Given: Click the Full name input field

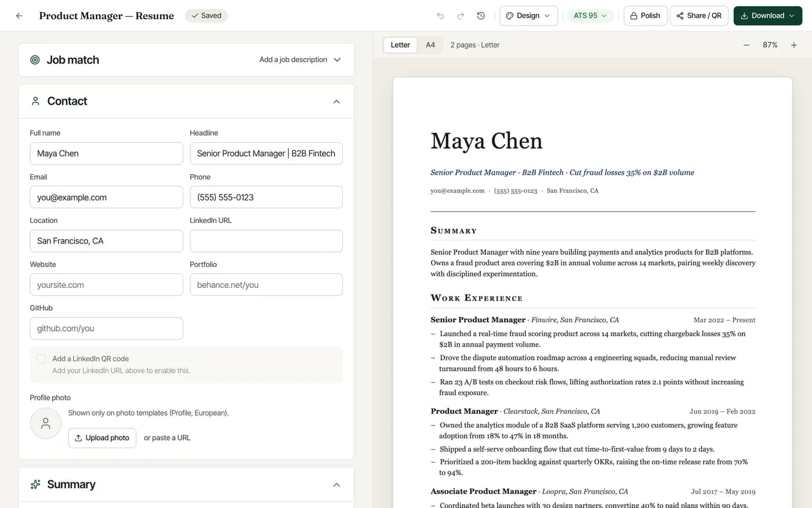Looking at the screenshot, I should click(106, 153).
